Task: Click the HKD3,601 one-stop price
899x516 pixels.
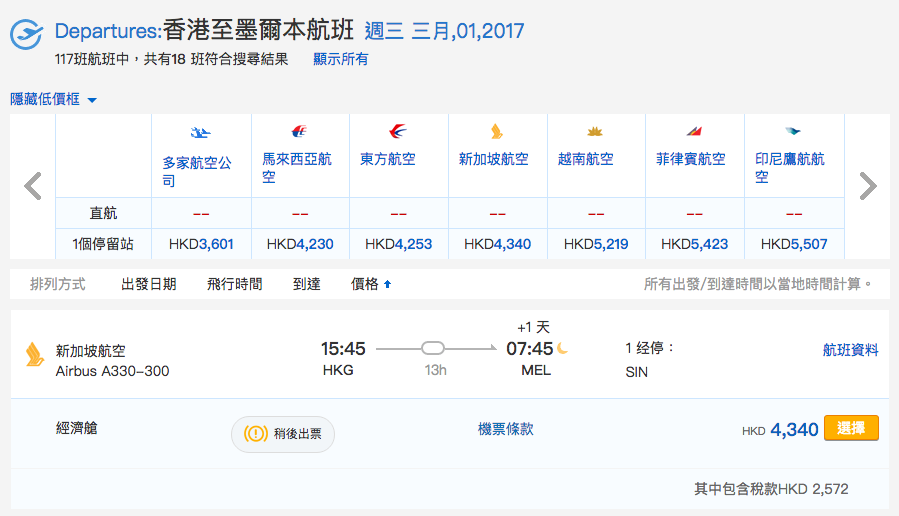Action: pos(201,244)
